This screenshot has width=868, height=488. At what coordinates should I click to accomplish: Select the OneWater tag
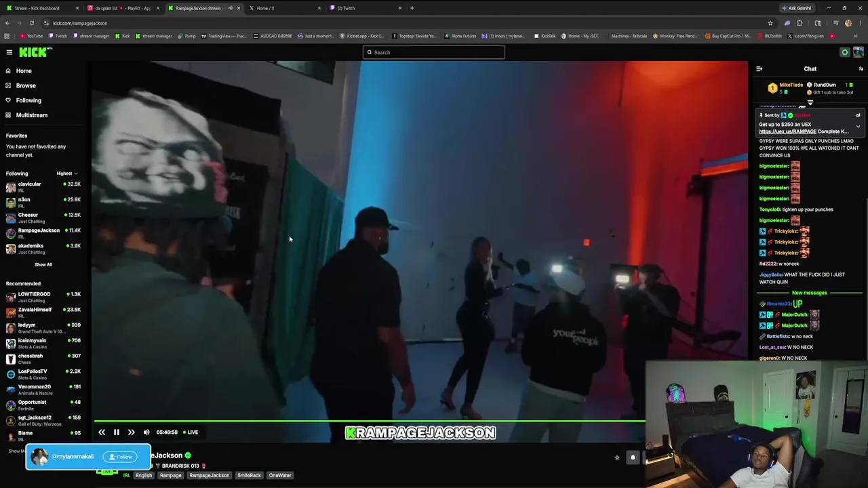click(280, 475)
